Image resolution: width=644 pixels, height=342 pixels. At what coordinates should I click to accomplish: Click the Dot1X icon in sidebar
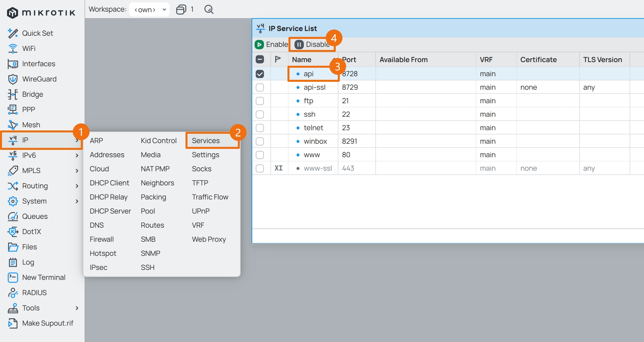pyautogui.click(x=13, y=232)
